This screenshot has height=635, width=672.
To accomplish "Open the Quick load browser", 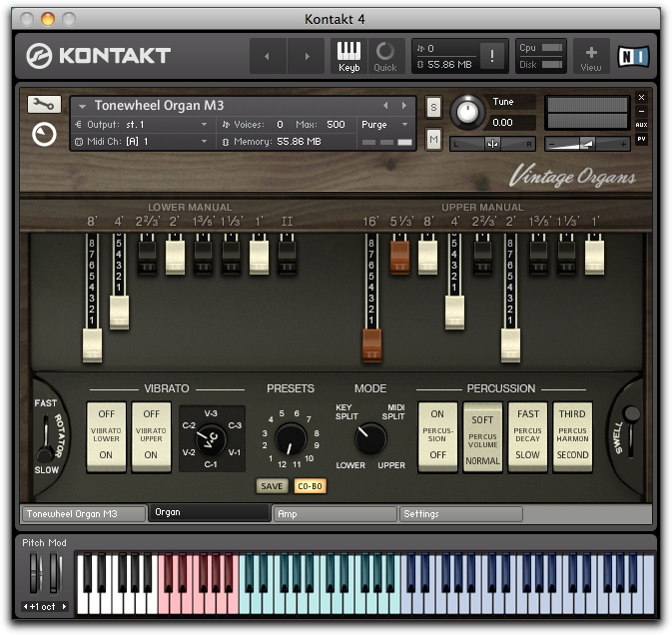I will pyautogui.click(x=385, y=56).
